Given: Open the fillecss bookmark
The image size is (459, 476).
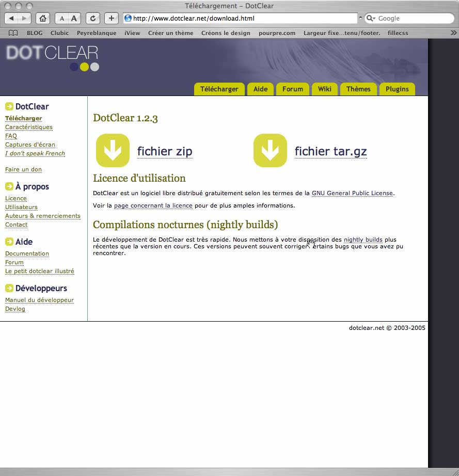Looking at the screenshot, I should tap(398, 33).
